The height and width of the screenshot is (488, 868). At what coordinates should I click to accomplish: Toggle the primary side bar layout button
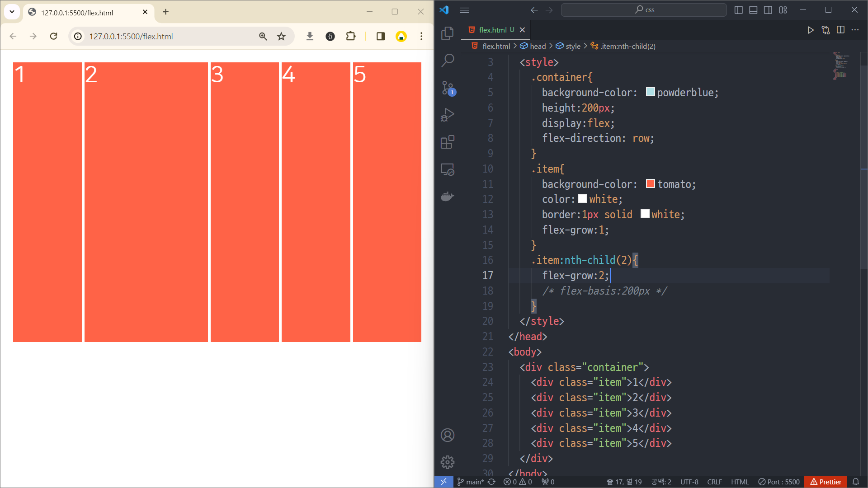click(738, 10)
